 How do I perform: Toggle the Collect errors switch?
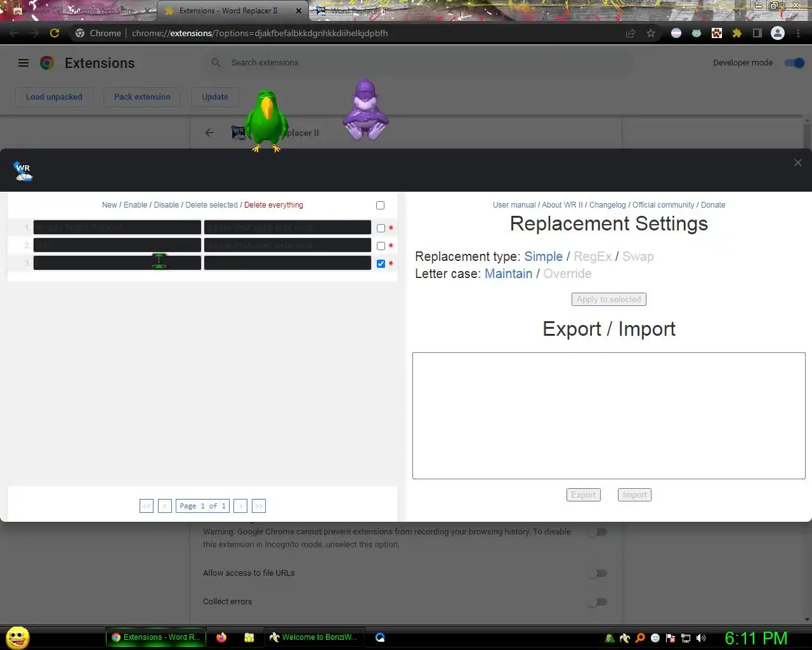pyautogui.click(x=597, y=602)
